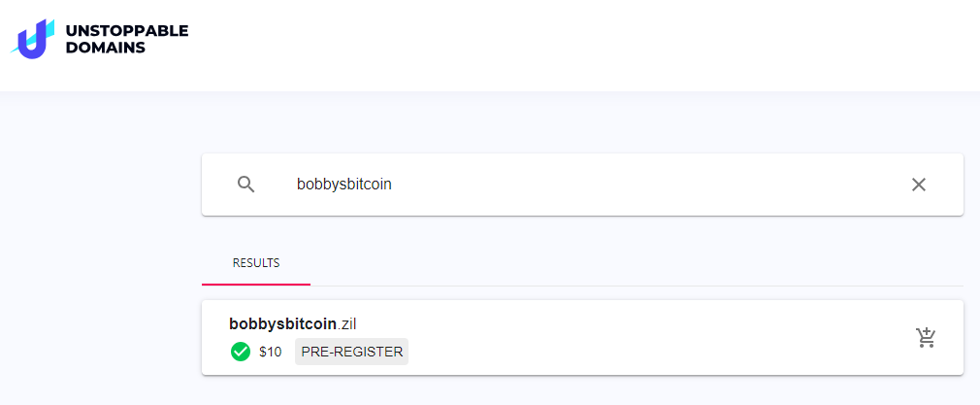Click the pink underline below RESULTS
Viewport: 980px width, 405px height.
tap(256, 285)
